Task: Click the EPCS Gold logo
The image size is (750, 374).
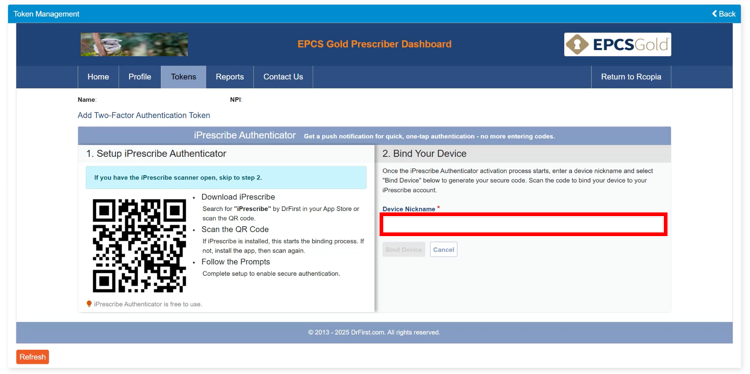Action: [x=618, y=44]
